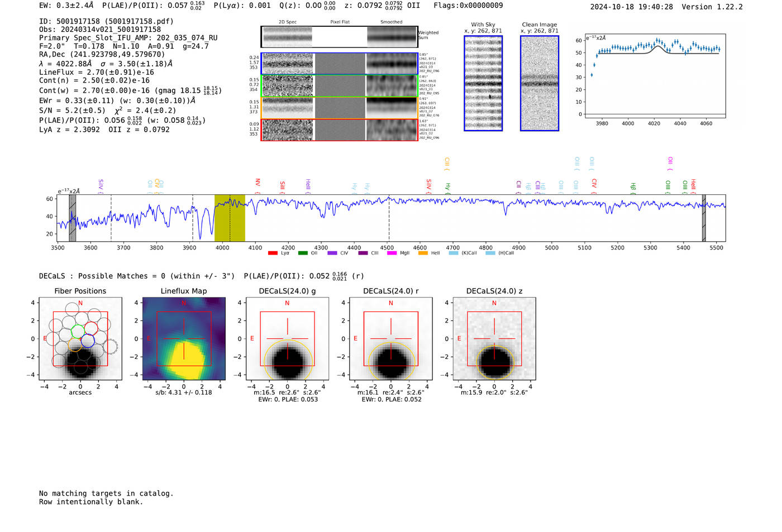Viewport: 782px width, 532px height.
Task: Click the Clean Image cutout
Action: pyautogui.click(x=540, y=83)
